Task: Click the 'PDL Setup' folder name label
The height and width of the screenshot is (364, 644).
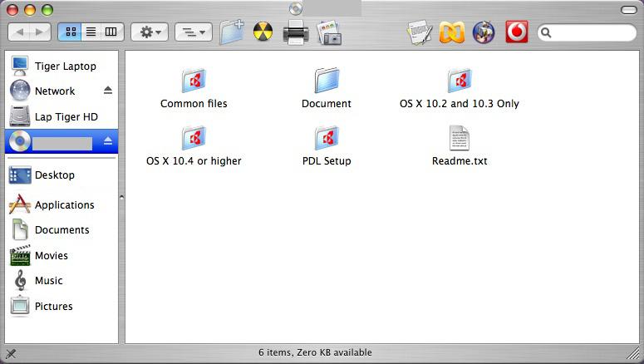Action: coord(327,160)
